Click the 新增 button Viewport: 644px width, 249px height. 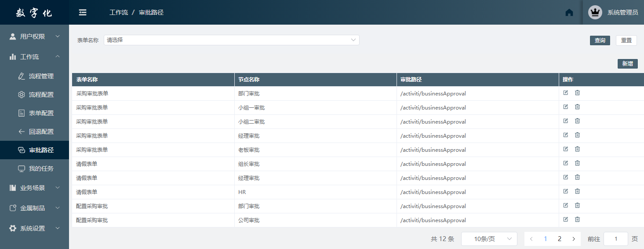627,64
